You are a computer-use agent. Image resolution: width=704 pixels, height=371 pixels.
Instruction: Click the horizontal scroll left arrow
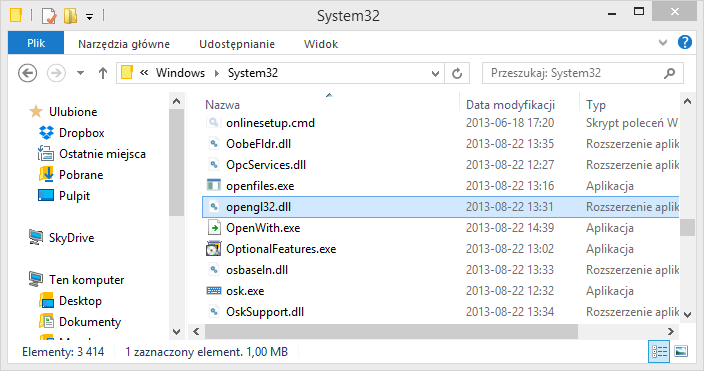coord(196,331)
